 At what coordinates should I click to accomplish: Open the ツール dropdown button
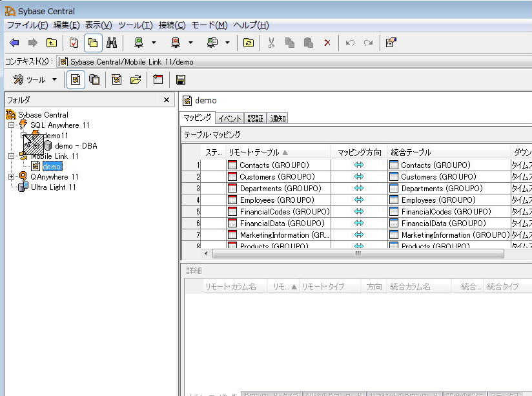[36, 79]
